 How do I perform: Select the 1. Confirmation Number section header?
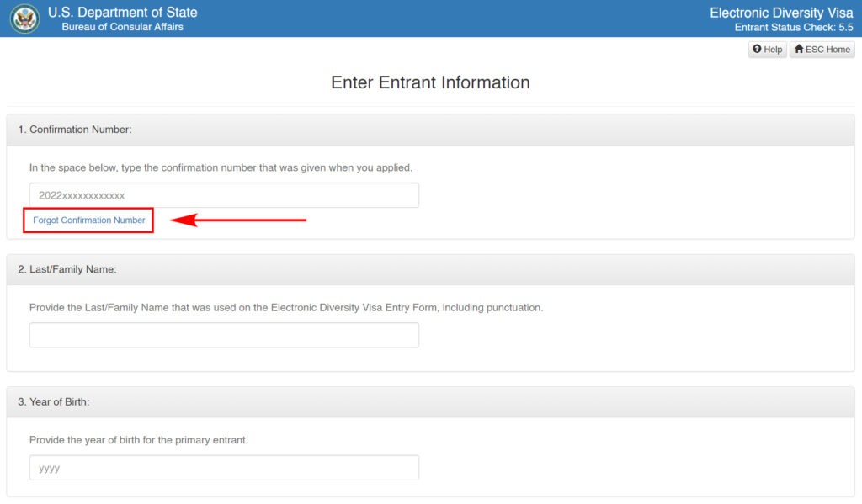click(x=430, y=130)
